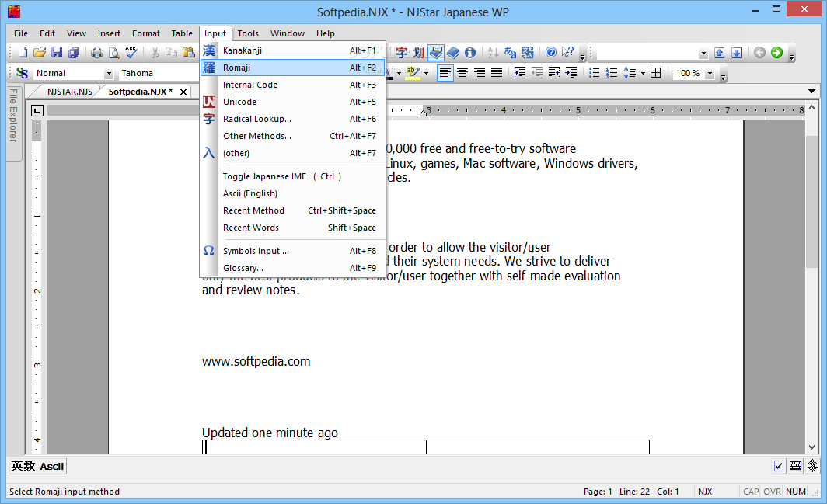Insert a table with grid icon

click(x=655, y=73)
